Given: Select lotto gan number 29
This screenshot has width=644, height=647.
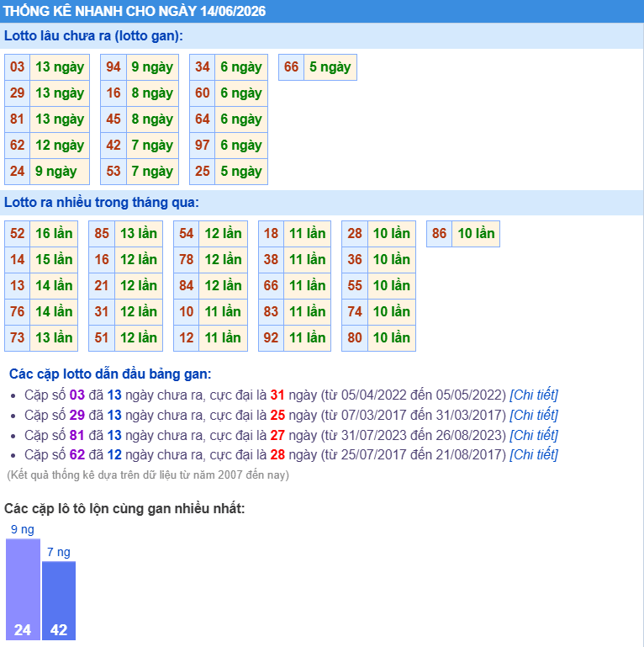Looking at the screenshot, I should [18, 93].
